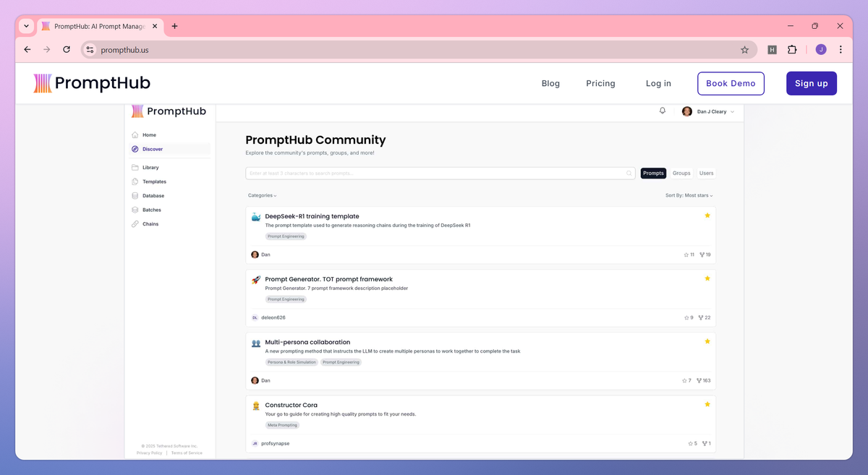The width and height of the screenshot is (868, 475).
Task: Click the Batches layers icon
Action: click(135, 210)
